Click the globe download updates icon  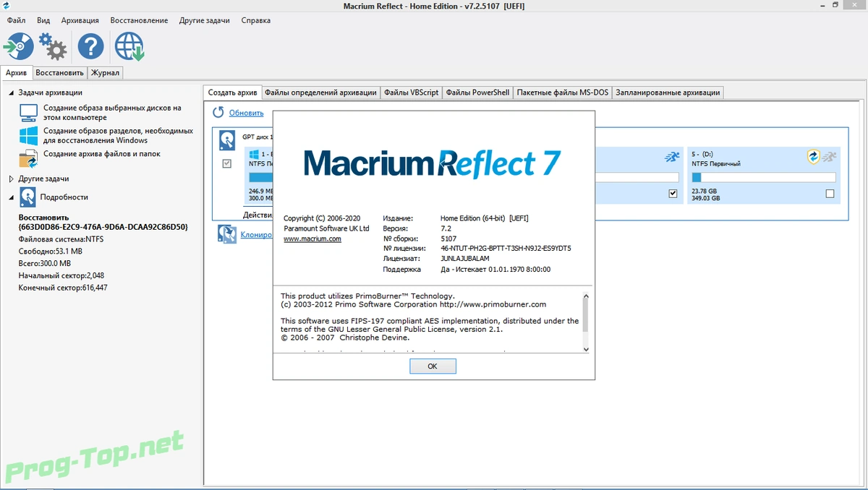pos(130,47)
